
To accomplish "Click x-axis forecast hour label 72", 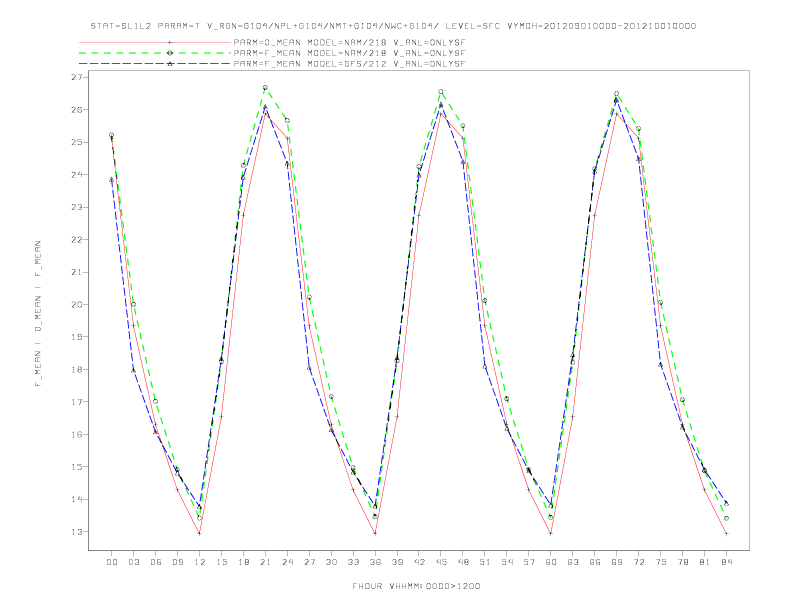I will [639, 562].
